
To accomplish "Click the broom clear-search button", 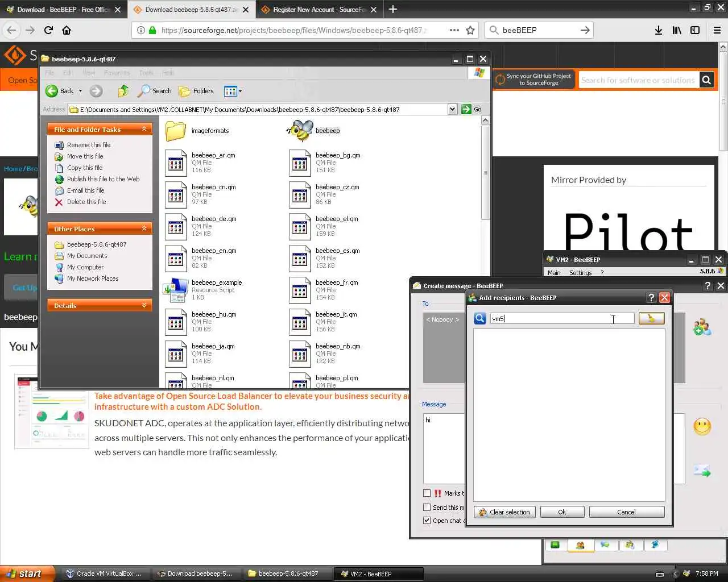I will (651, 318).
